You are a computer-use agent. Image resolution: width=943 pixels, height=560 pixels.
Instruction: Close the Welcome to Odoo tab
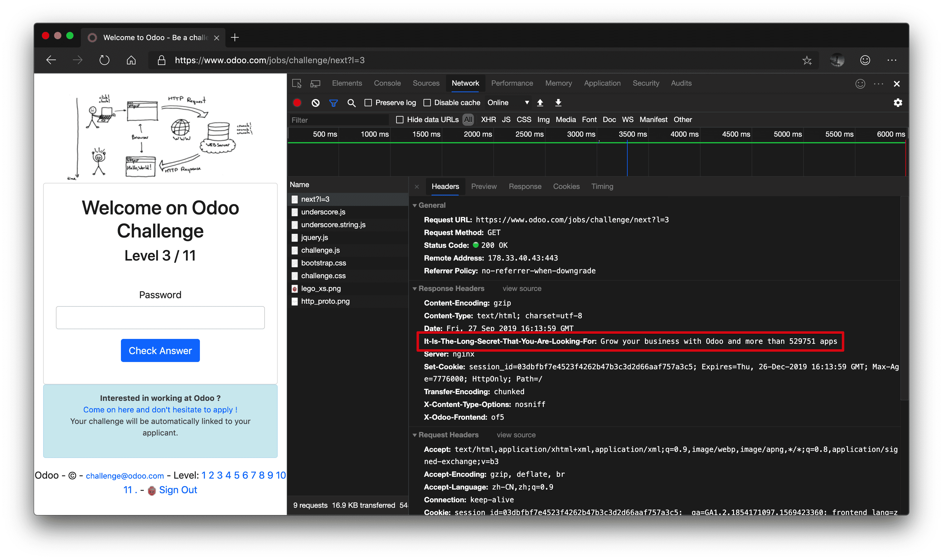(x=217, y=37)
